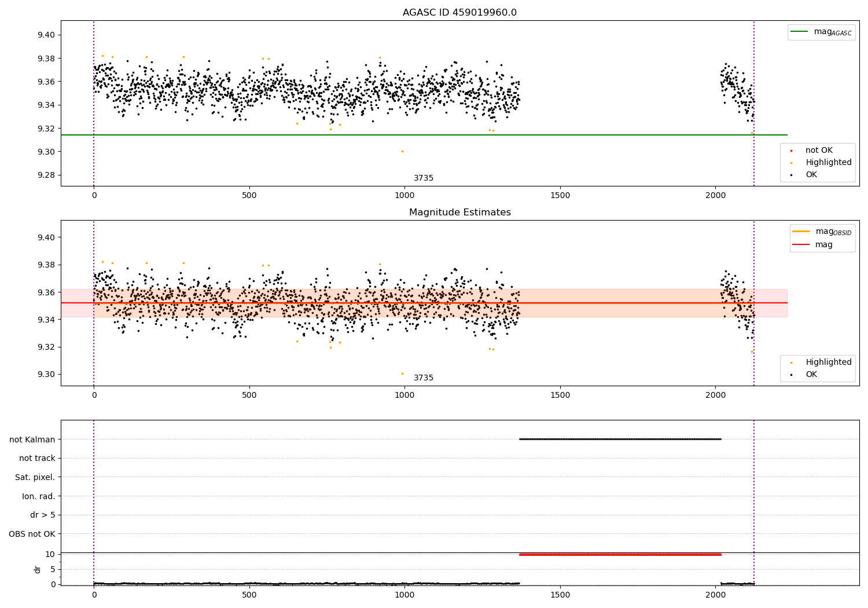
Task: Click the red 'mag' legend entry in middle plot
Action: pos(813,245)
